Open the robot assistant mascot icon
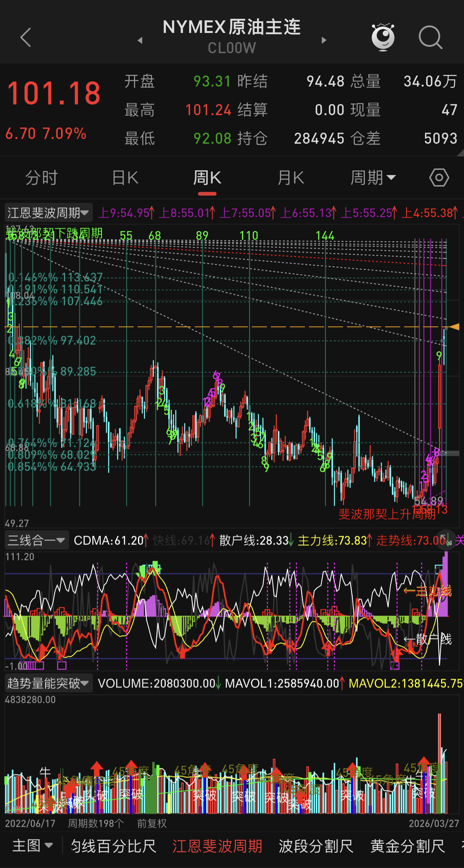464x868 pixels. point(383,37)
